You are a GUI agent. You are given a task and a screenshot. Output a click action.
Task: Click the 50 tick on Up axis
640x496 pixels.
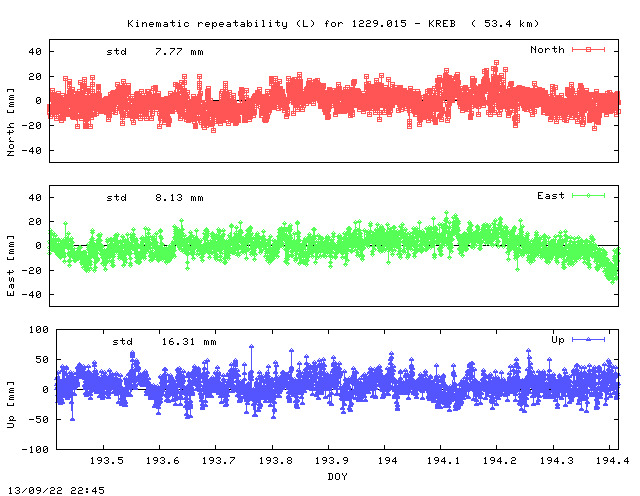coord(42,360)
